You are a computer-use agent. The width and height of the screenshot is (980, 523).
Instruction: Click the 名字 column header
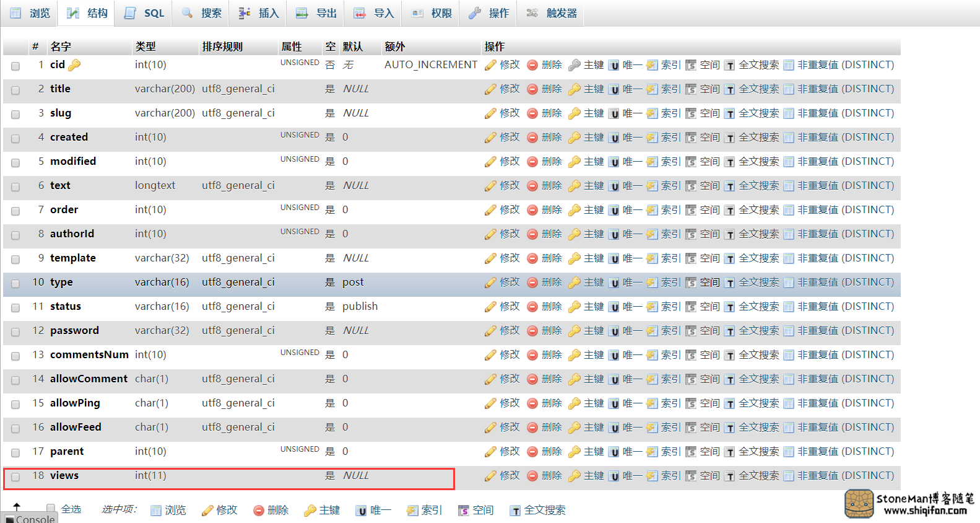coord(61,46)
